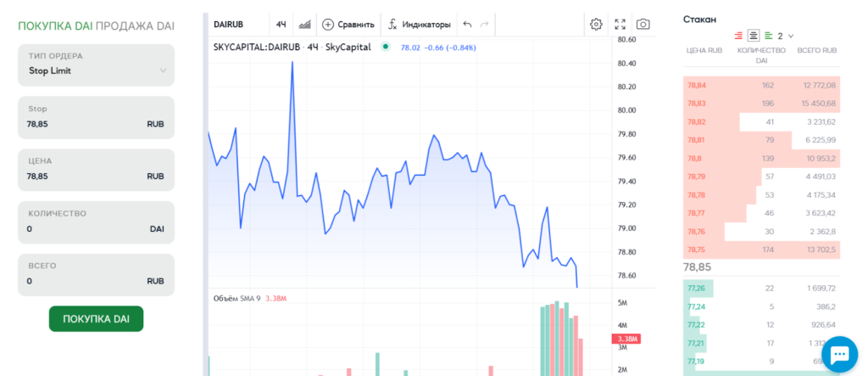Enter fullscreen chart mode
The height and width of the screenshot is (376, 868).
pos(620,25)
